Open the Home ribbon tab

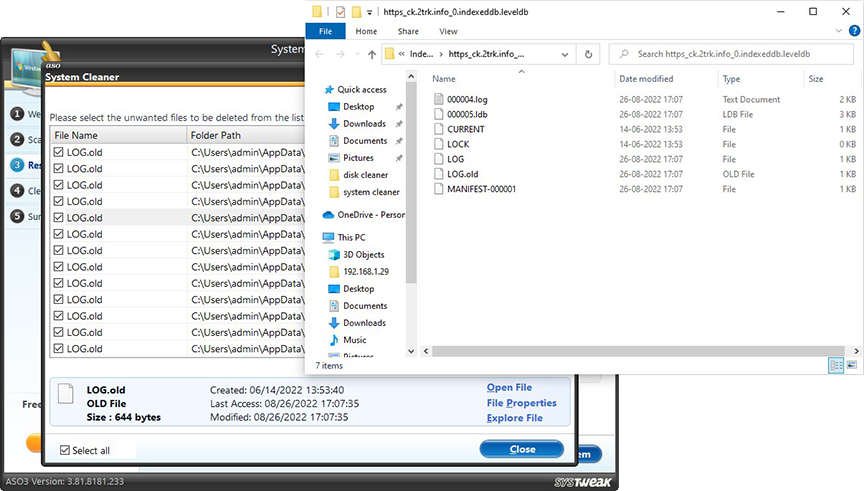(x=366, y=31)
